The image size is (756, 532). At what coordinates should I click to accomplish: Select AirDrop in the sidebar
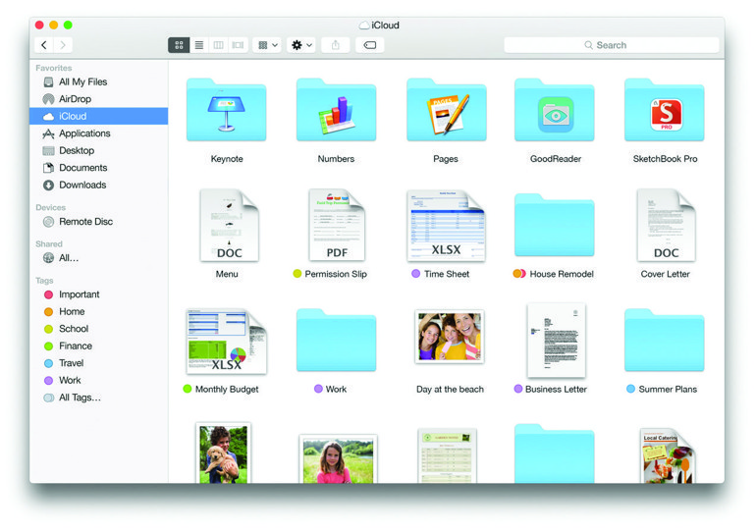coord(75,99)
